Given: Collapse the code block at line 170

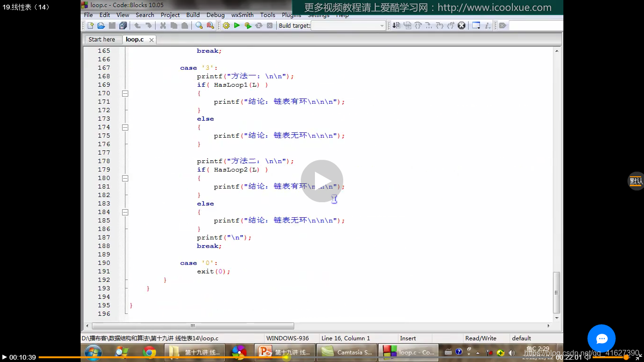Looking at the screenshot, I should (125, 93).
